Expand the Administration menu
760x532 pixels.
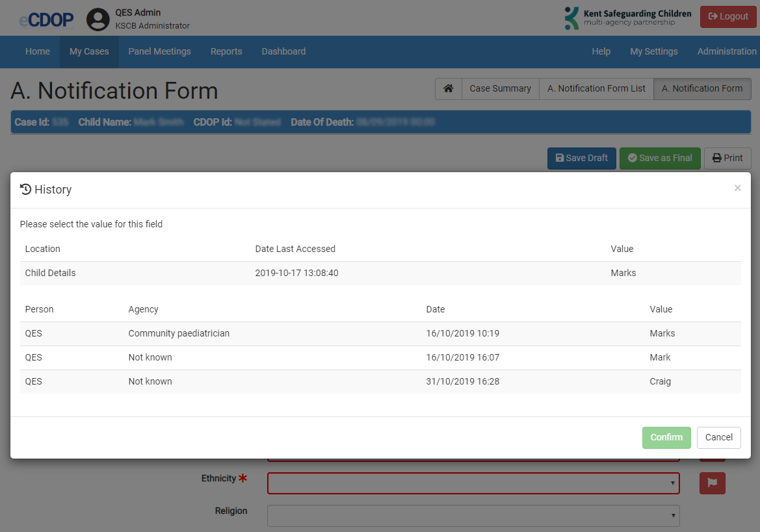(x=726, y=51)
